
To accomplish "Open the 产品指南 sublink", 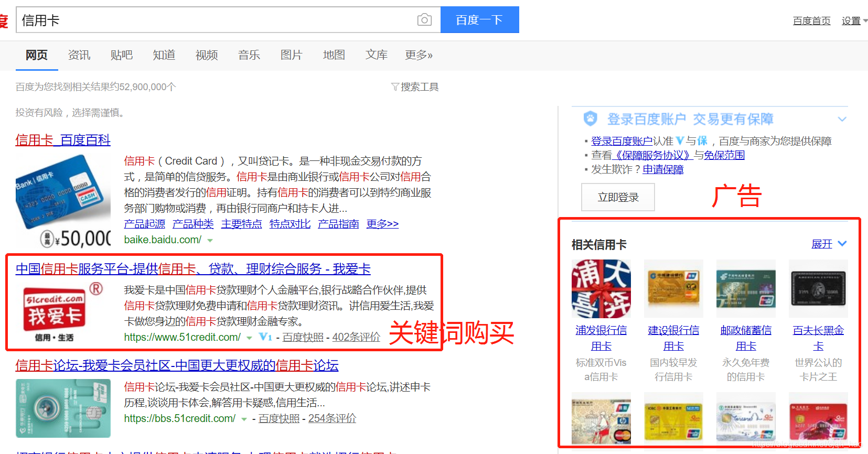I will [339, 224].
